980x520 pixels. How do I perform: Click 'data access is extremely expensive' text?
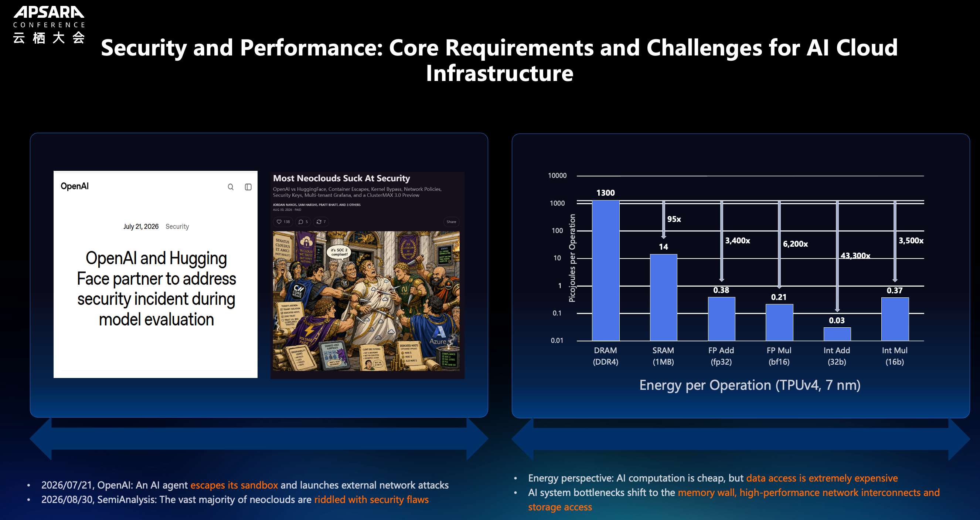[x=822, y=478]
